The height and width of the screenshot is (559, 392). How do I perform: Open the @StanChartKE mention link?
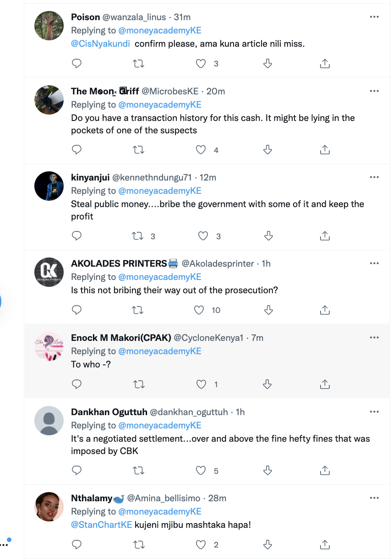pos(101,525)
